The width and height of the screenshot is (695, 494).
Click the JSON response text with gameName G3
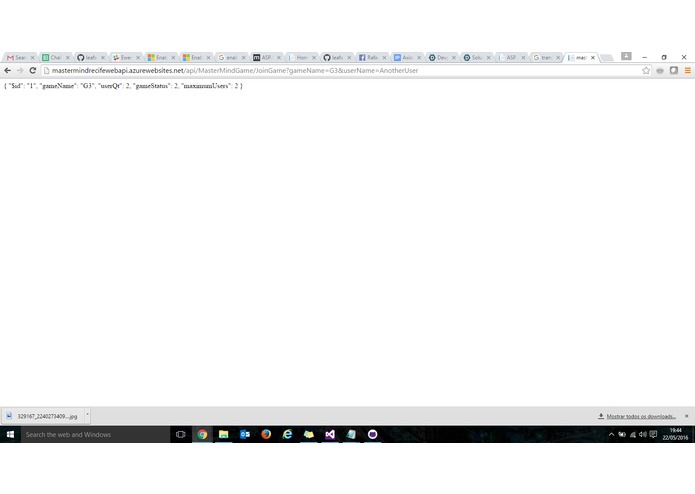(x=123, y=86)
